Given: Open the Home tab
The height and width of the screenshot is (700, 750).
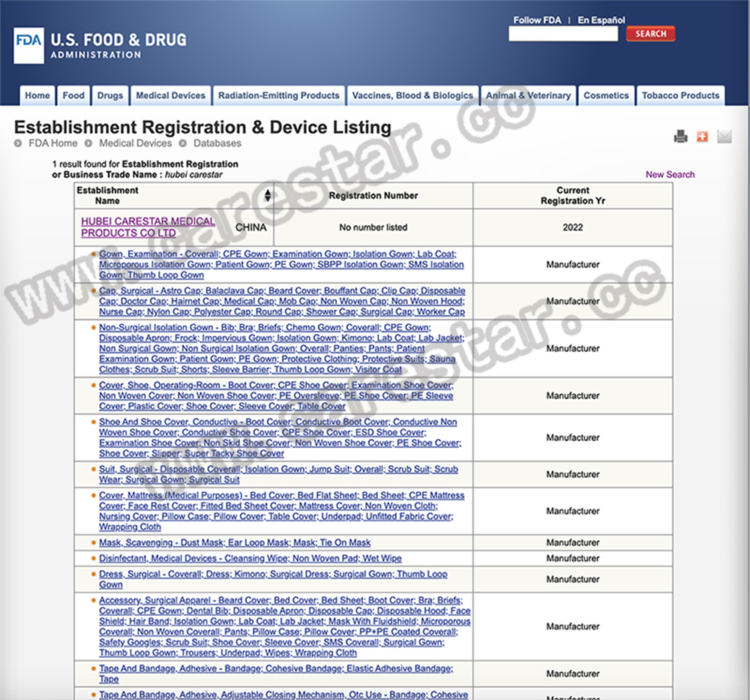Looking at the screenshot, I should click(37, 96).
